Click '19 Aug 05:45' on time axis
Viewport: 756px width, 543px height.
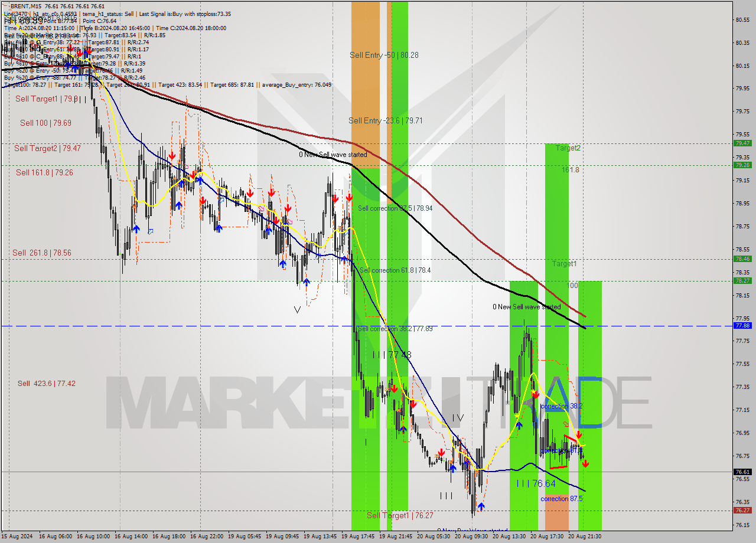click(245, 537)
